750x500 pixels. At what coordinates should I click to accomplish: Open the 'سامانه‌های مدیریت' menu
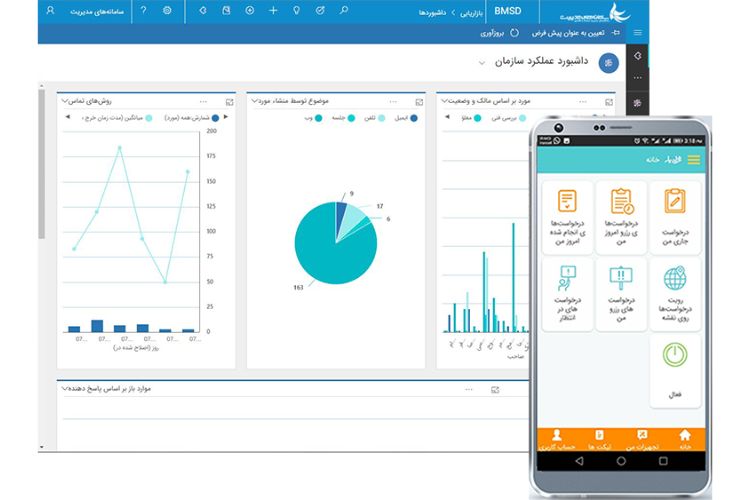(x=97, y=10)
